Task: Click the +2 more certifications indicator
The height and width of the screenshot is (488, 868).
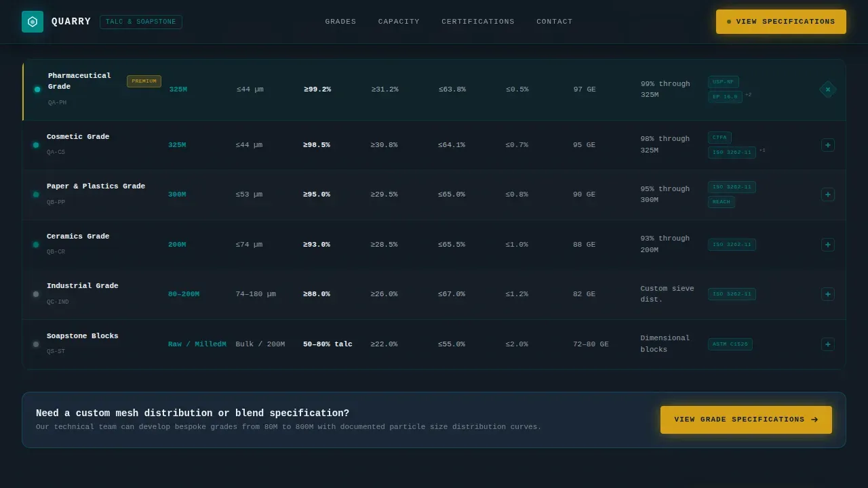Action: (x=749, y=95)
